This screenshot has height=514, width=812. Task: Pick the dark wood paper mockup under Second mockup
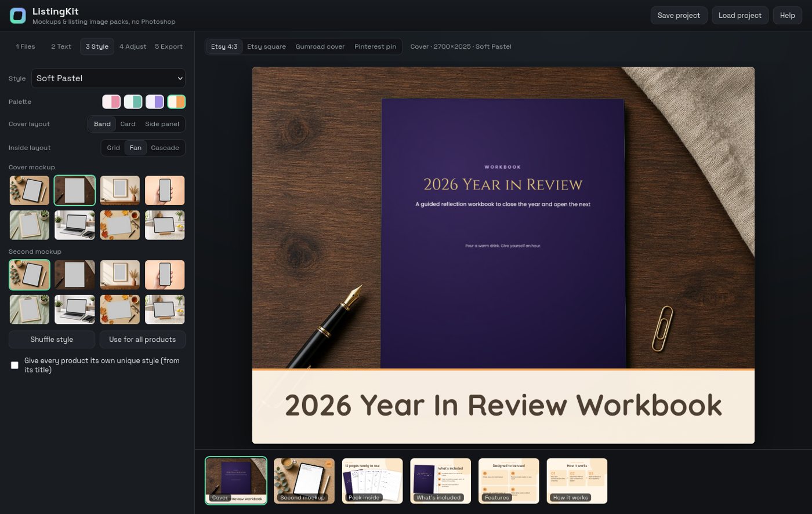click(x=75, y=275)
